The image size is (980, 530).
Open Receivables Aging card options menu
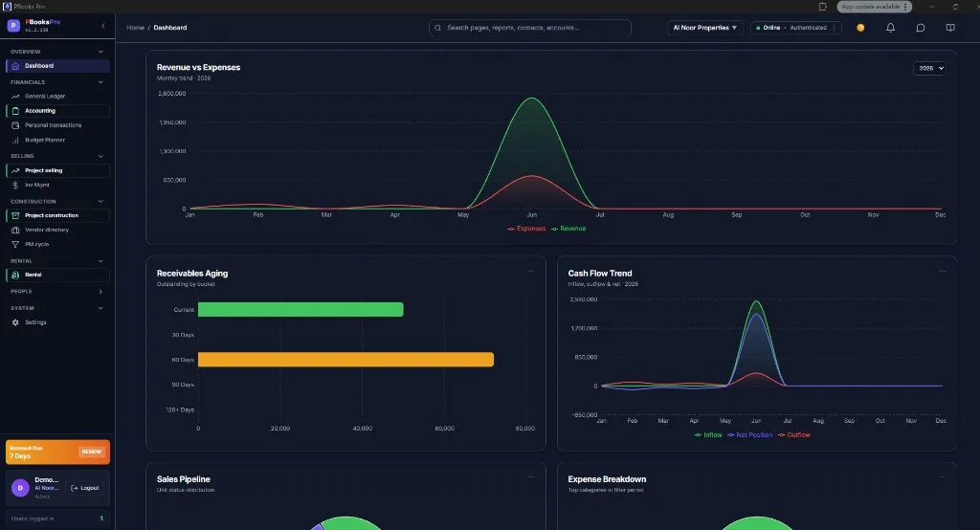[x=530, y=272]
